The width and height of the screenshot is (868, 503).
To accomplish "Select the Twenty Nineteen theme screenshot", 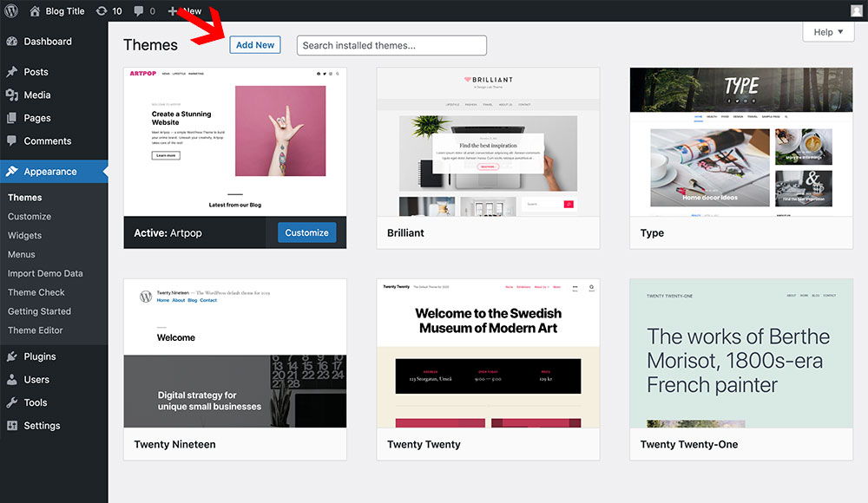I will [x=235, y=354].
